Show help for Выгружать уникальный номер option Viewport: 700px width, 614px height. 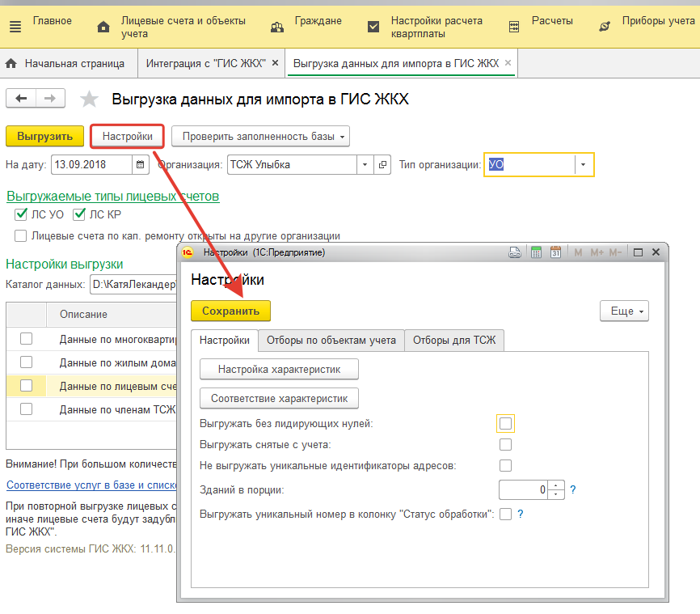pos(521,514)
